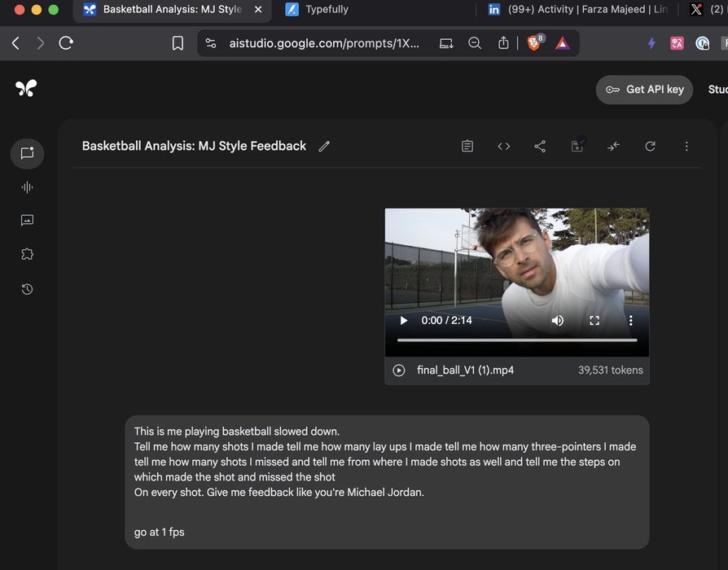Open the history icon in sidebar
Image resolution: width=728 pixels, height=570 pixels.
[x=27, y=289]
